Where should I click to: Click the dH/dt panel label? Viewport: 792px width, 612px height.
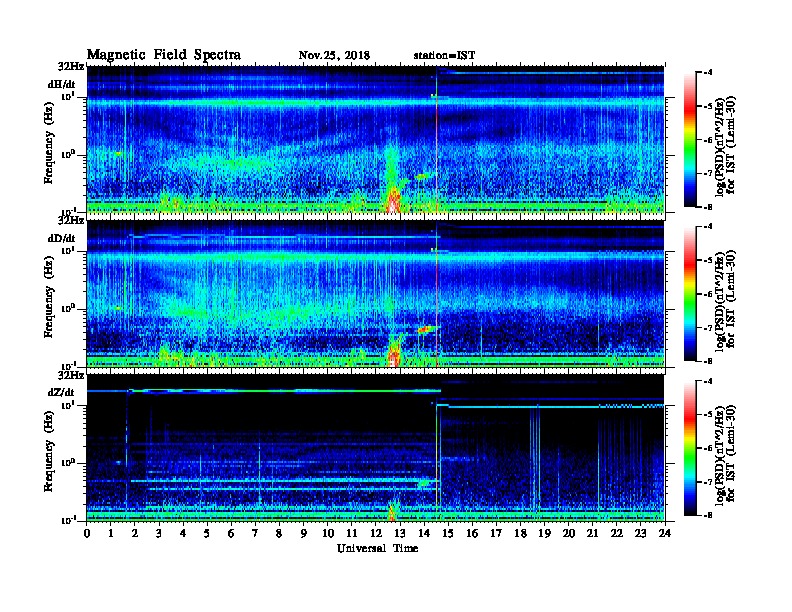point(61,85)
